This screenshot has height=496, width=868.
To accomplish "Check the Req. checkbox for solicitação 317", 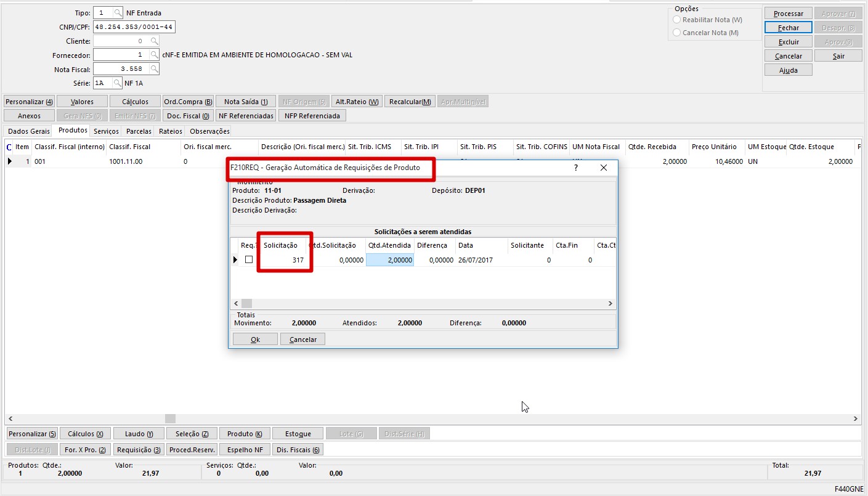I will click(249, 260).
